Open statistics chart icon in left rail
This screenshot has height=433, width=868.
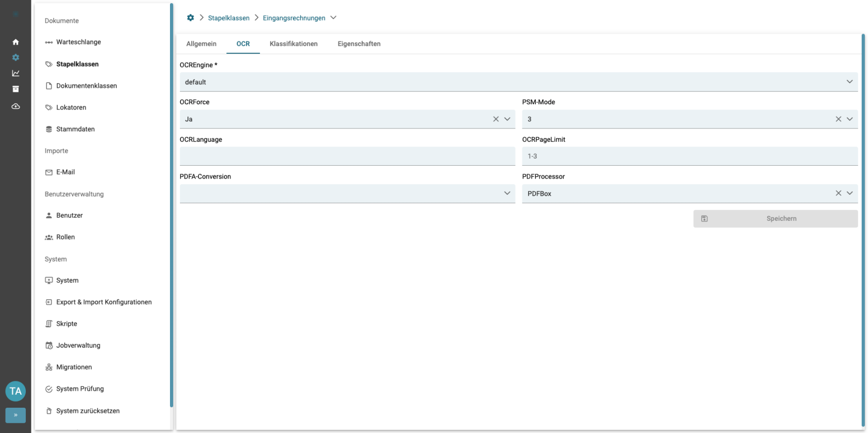coord(16,73)
